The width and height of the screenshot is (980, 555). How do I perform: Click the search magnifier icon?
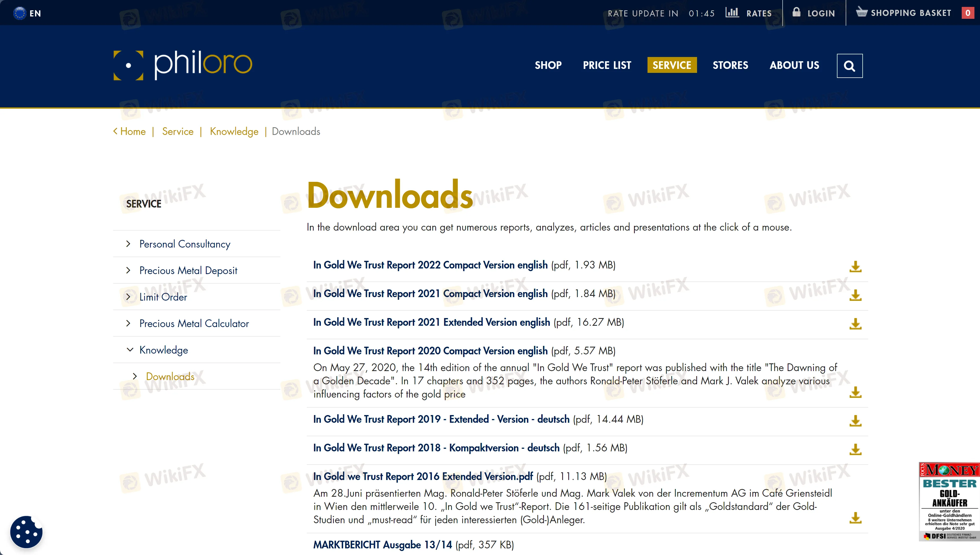[x=849, y=66]
